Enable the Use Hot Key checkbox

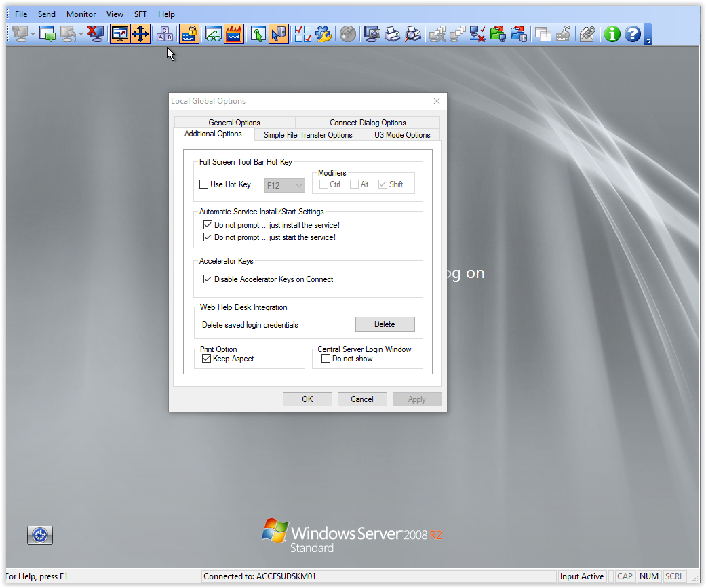coord(204,184)
